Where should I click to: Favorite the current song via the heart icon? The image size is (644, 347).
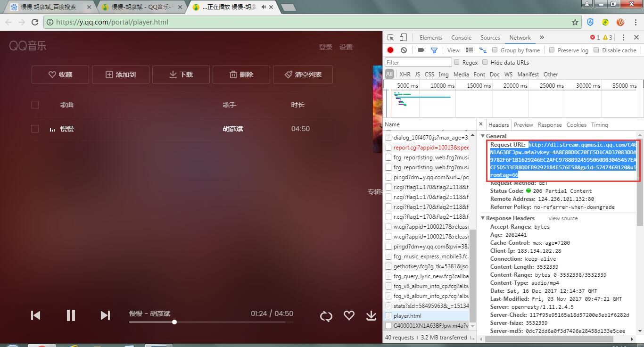tap(349, 315)
